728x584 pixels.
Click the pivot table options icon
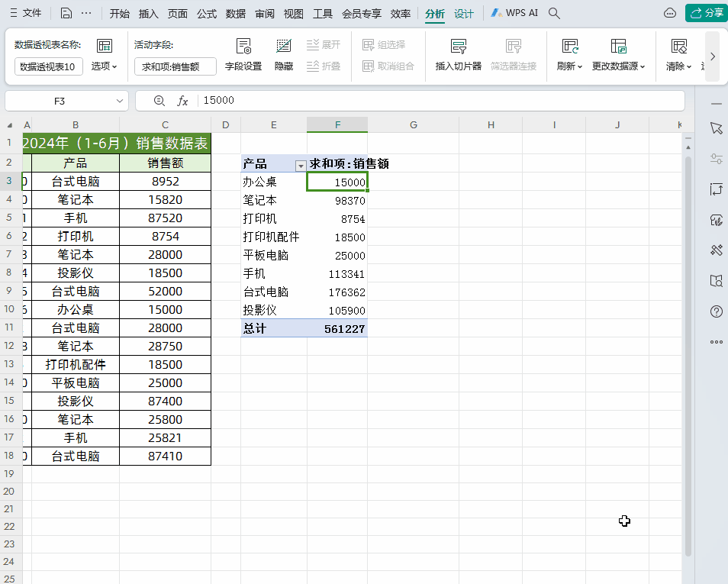click(105, 46)
